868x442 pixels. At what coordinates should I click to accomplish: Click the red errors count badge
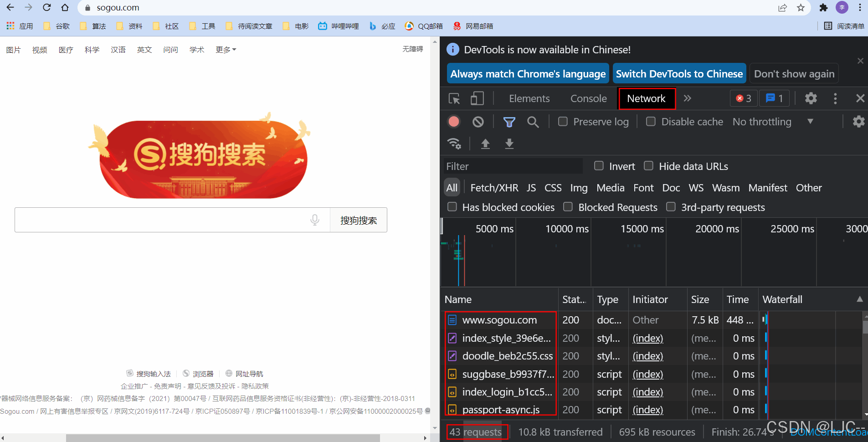[x=744, y=98]
